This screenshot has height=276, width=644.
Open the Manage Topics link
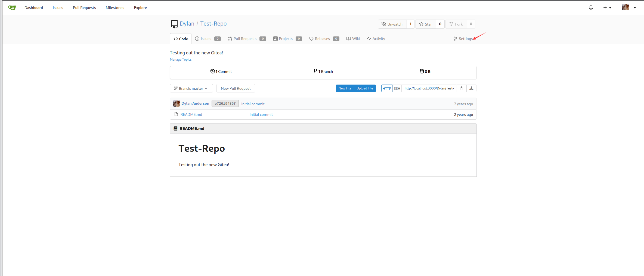pyautogui.click(x=181, y=60)
